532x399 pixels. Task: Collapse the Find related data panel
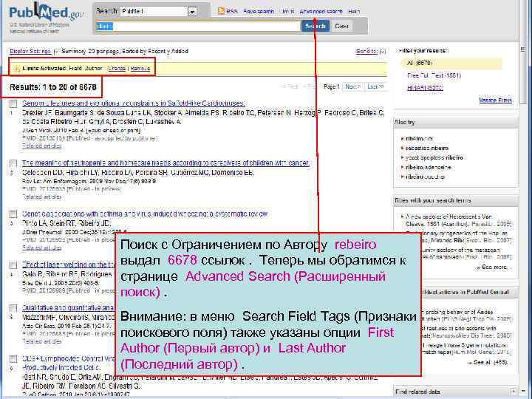(514, 392)
